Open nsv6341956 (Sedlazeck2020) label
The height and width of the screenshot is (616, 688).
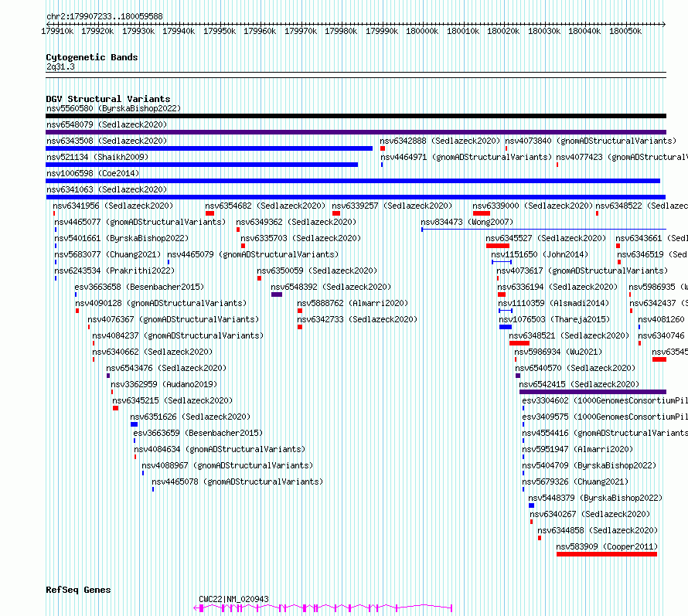click(113, 206)
